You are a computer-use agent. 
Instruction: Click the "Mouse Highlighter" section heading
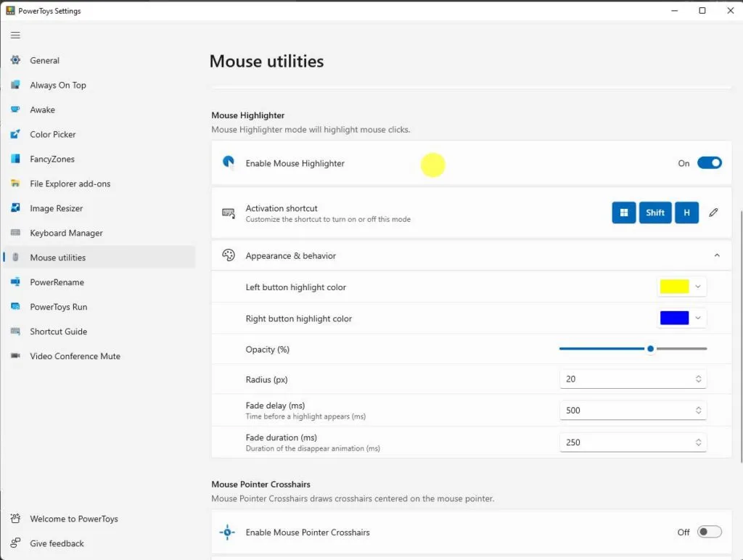(x=248, y=115)
